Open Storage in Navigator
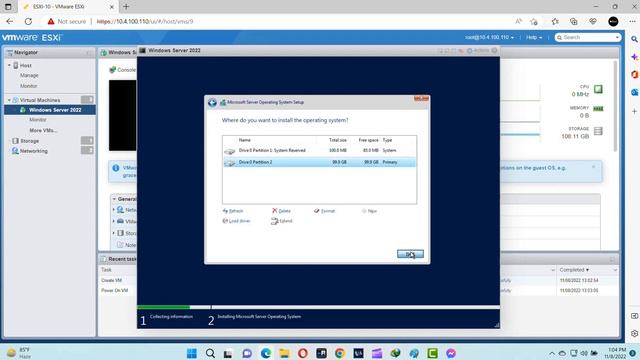Viewport: 640px width, 360px height. pyautogui.click(x=30, y=141)
